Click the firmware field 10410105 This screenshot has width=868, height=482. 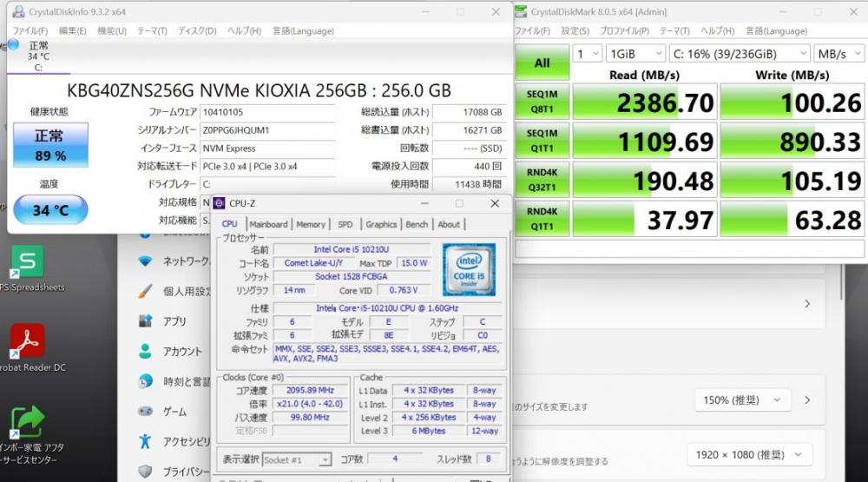[267, 112]
